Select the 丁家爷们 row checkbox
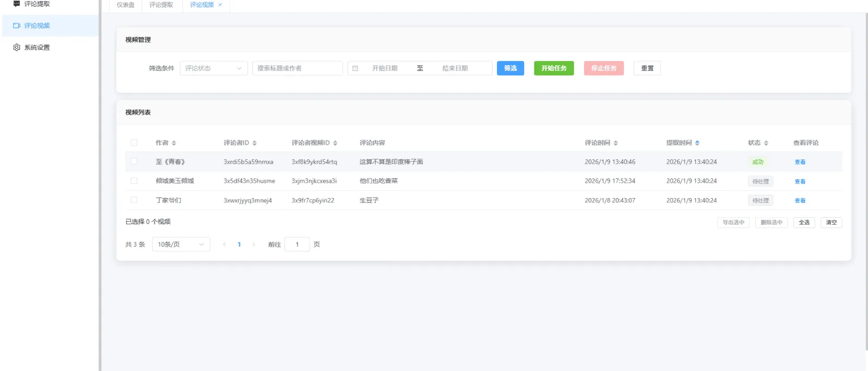The height and width of the screenshot is (371, 868). click(134, 200)
